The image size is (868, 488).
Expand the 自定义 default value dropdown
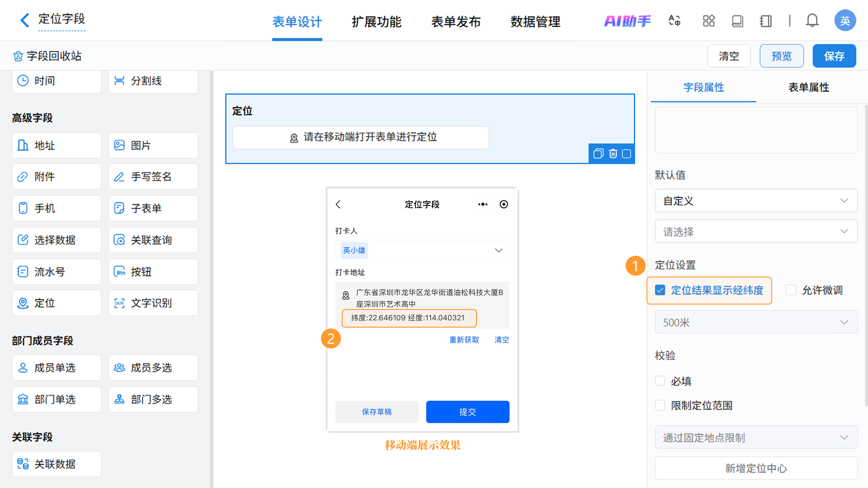pyautogui.click(x=756, y=201)
